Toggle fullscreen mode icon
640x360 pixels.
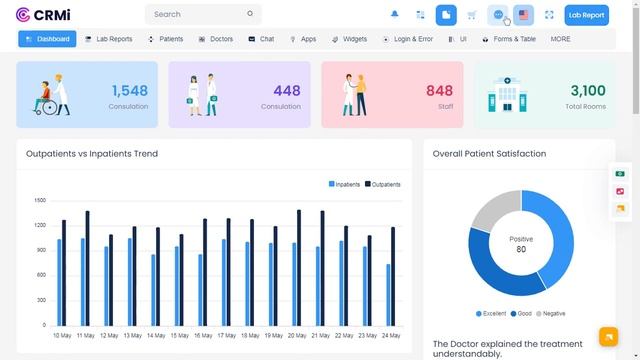point(549,15)
